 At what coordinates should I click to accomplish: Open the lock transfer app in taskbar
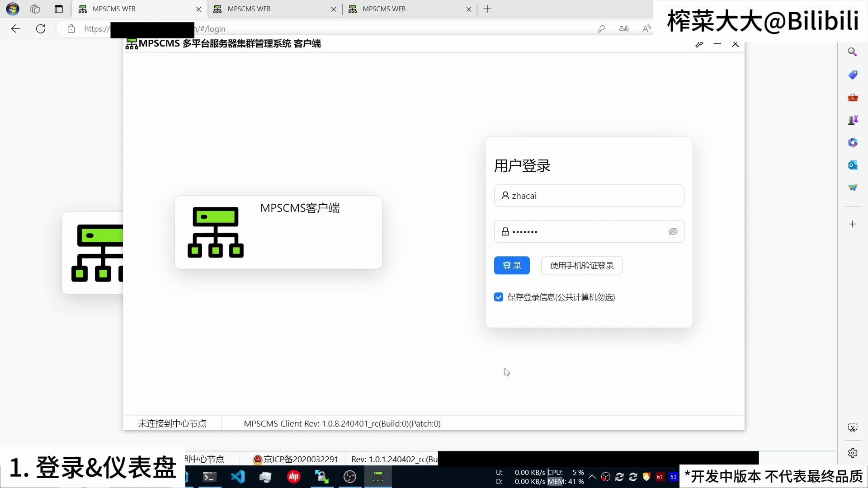pyautogui.click(x=322, y=477)
